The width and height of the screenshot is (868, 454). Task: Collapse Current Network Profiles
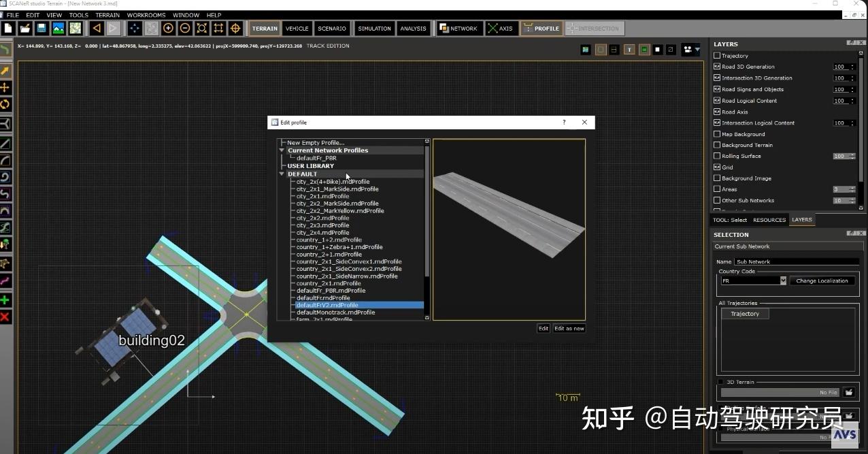pyautogui.click(x=282, y=150)
